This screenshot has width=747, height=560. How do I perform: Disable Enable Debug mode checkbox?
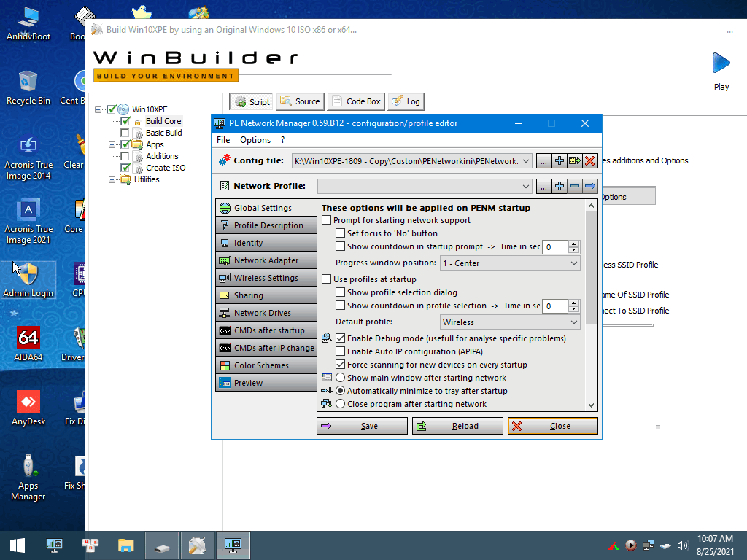pos(340,338)
